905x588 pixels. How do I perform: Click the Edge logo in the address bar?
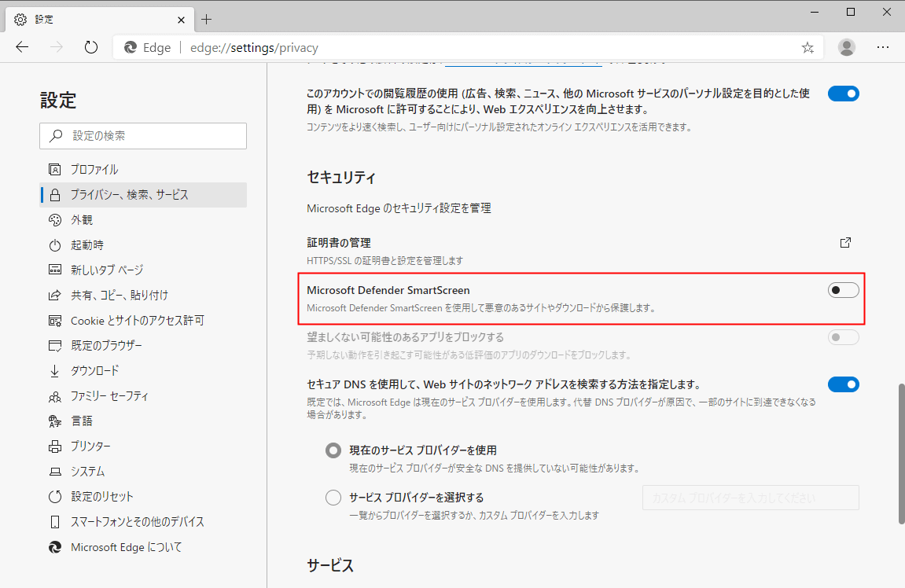pos(131,47)
